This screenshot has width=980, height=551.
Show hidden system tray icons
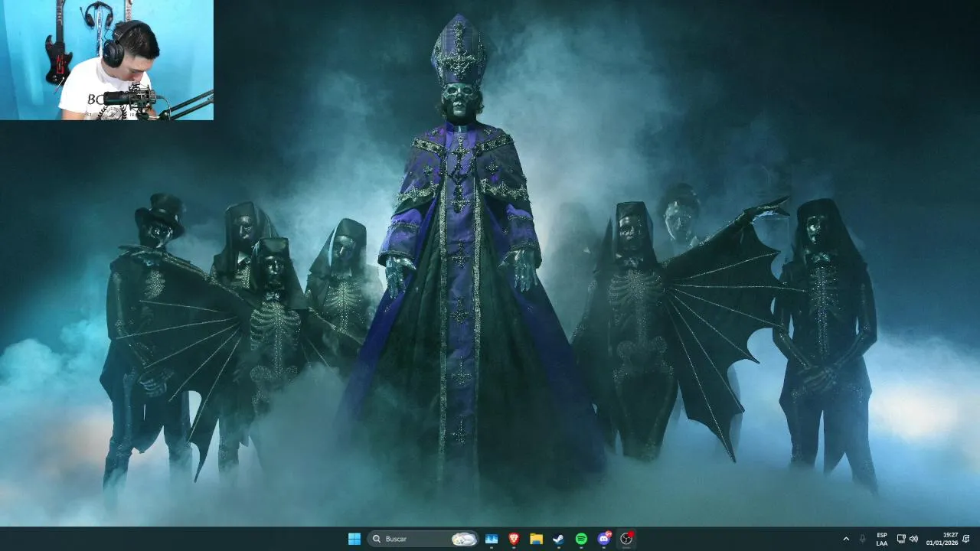tap(846, 539)
